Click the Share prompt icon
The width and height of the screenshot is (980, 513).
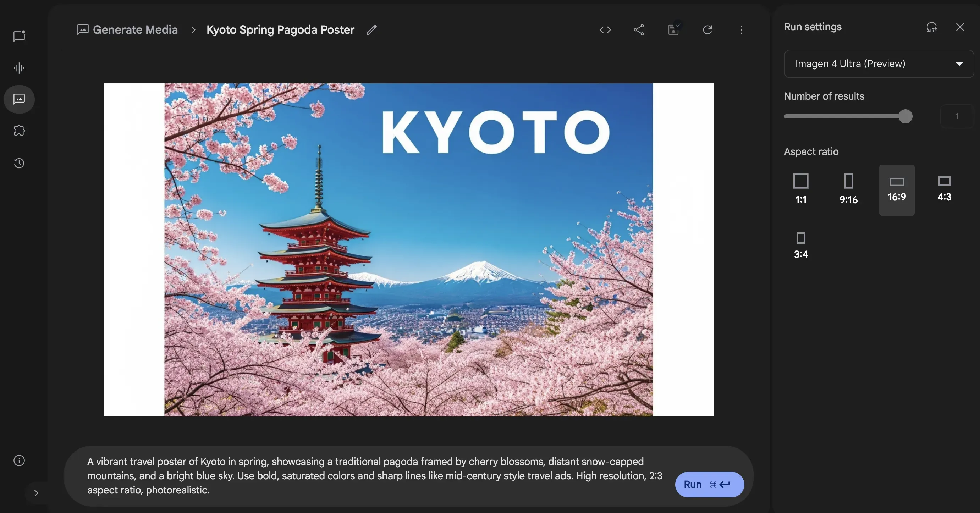point(639,30)
